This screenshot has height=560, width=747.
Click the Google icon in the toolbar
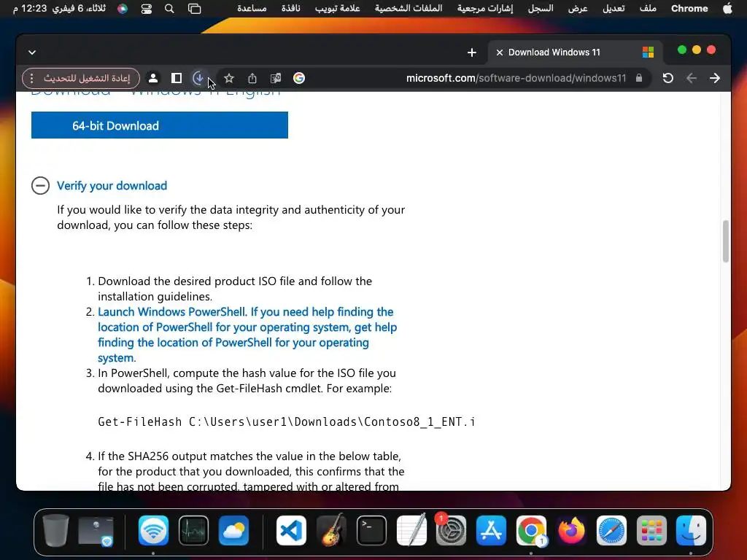(298, 78)
